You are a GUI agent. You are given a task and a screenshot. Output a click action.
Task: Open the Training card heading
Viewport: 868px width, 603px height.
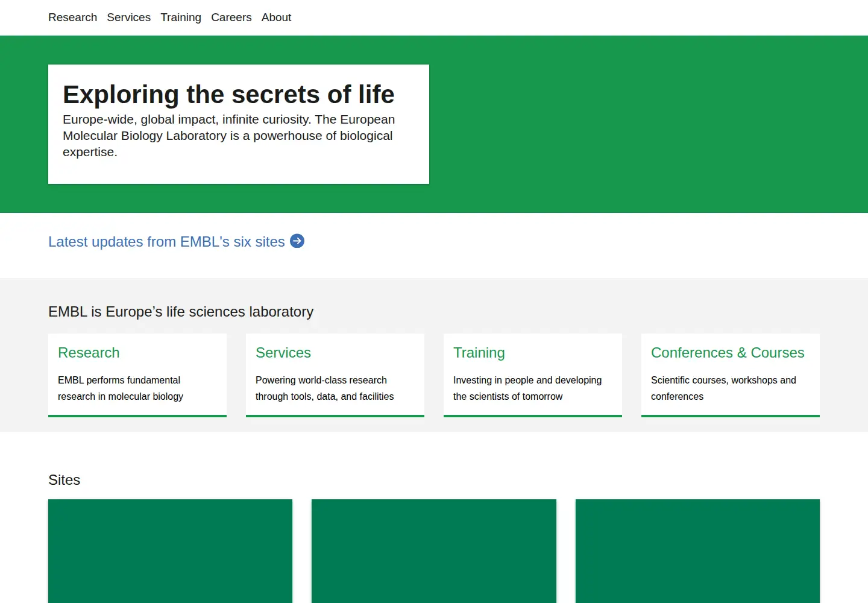[479, 353]
